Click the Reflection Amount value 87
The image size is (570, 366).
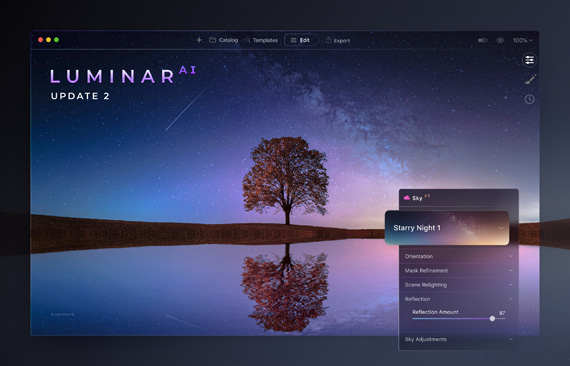502,313
